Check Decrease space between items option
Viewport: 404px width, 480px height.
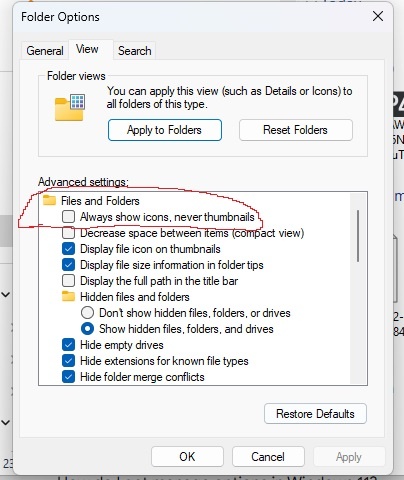click(x=69, y=233)
